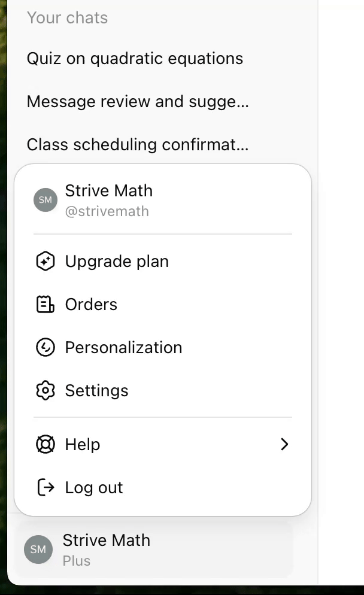The image size is (364, 595).
Task: Click the Settings gear icon
Action: 45,390
